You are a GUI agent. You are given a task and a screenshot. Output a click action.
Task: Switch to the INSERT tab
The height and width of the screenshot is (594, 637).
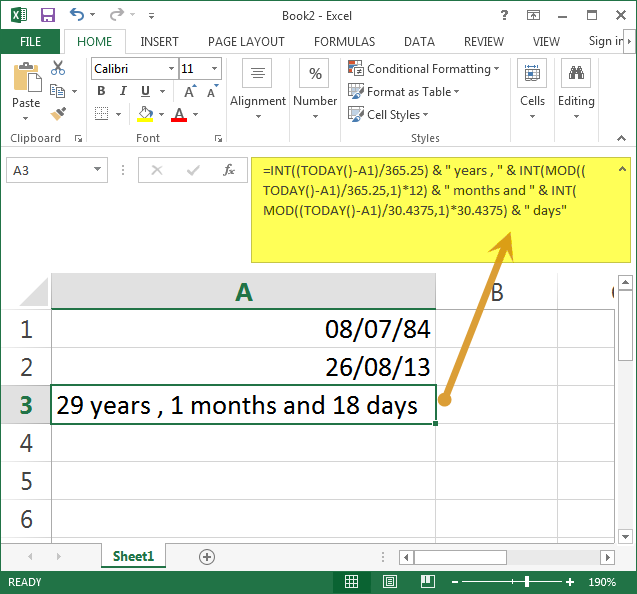[159, 41]
